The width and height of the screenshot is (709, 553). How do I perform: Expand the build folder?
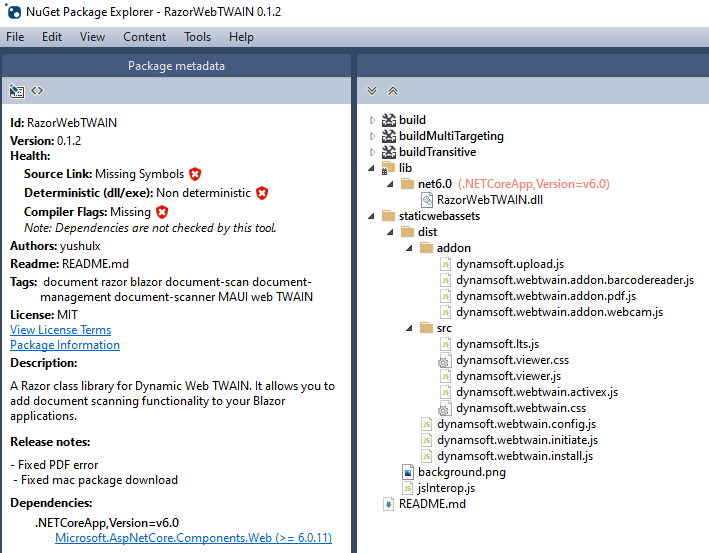[374, 120]
